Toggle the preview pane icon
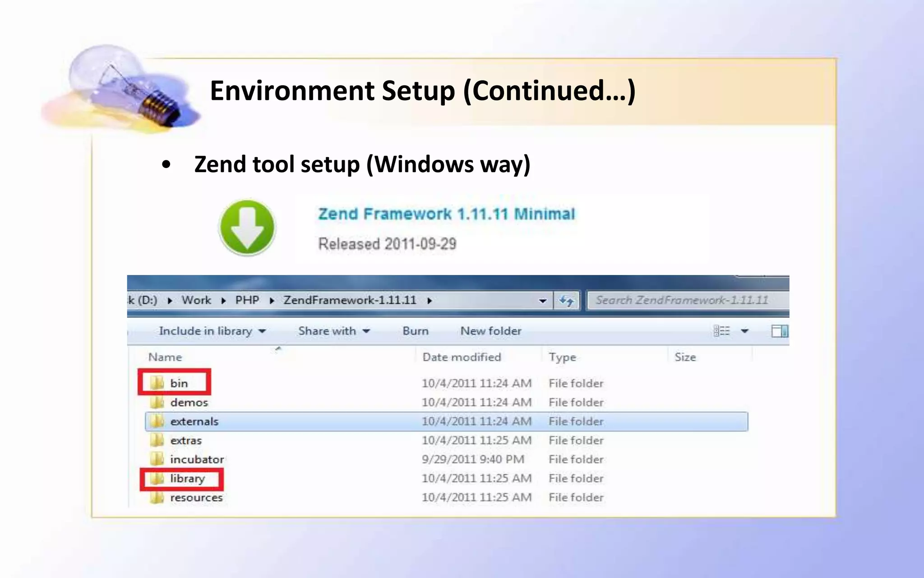This screenshot has height=578, width=924. coord(780,331)
